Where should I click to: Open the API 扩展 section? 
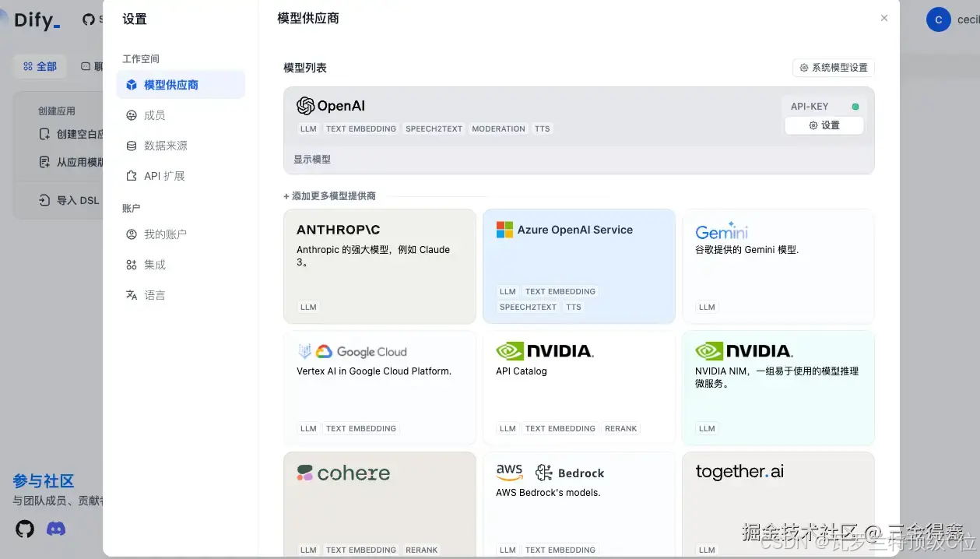[181, 176]
